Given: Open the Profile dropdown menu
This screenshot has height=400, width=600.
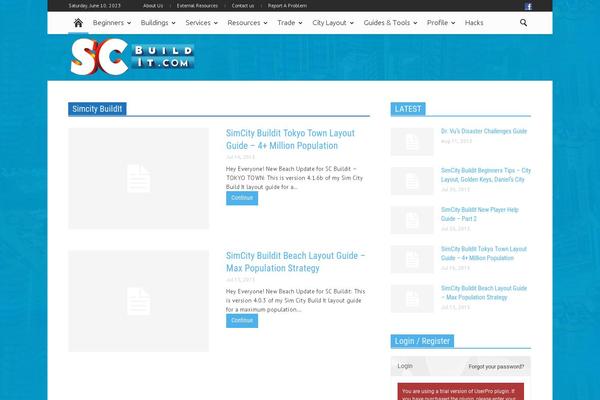Looking at the screenshot, I should coord(441,23).
